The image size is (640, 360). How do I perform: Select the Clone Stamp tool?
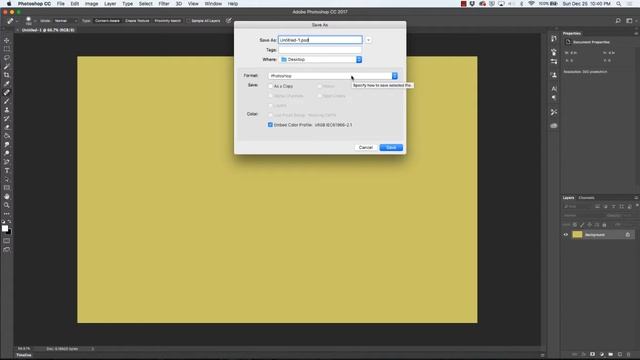click(x=7, y=110)
